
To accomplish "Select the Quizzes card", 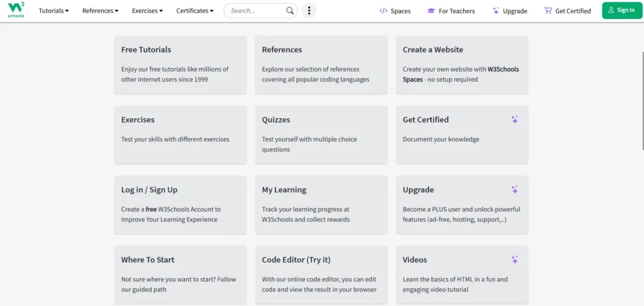I will pyautogui.click(x=321, y=134).
